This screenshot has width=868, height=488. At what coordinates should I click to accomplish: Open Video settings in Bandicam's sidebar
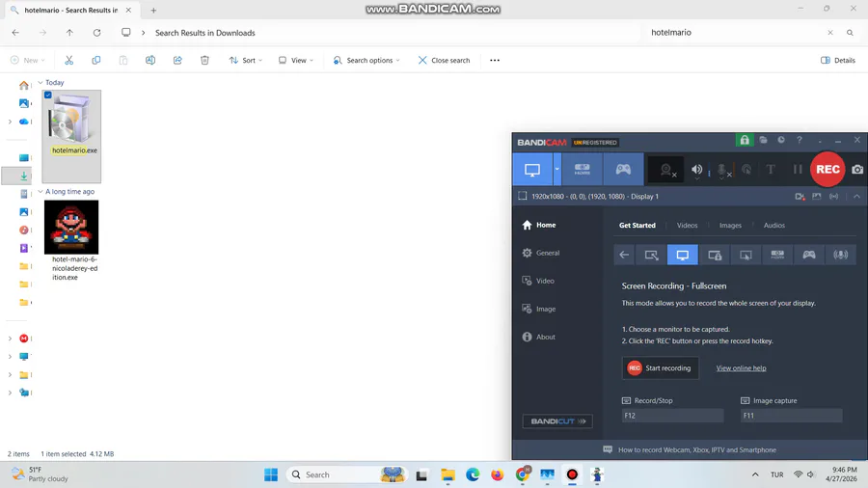click(538, 281)
